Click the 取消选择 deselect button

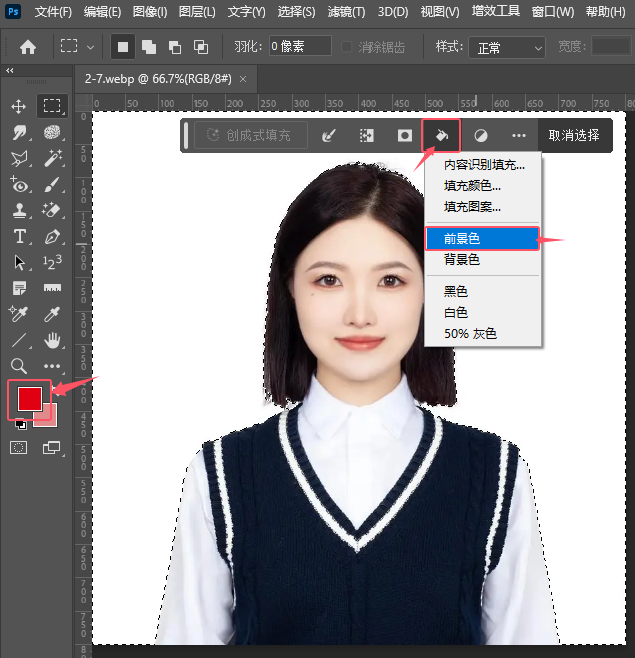point(574,135)
